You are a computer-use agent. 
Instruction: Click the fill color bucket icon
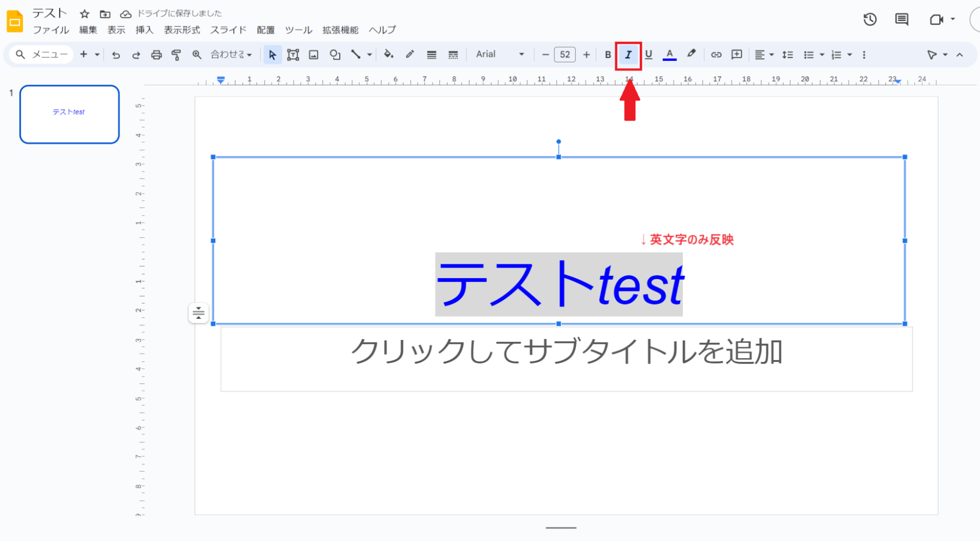[x=388, y=54]
